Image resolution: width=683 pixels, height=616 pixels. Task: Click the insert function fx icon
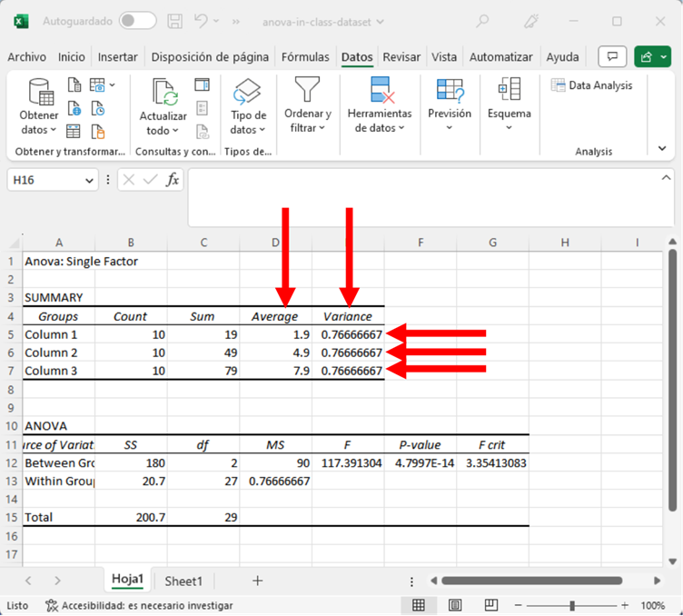[172, 180]
